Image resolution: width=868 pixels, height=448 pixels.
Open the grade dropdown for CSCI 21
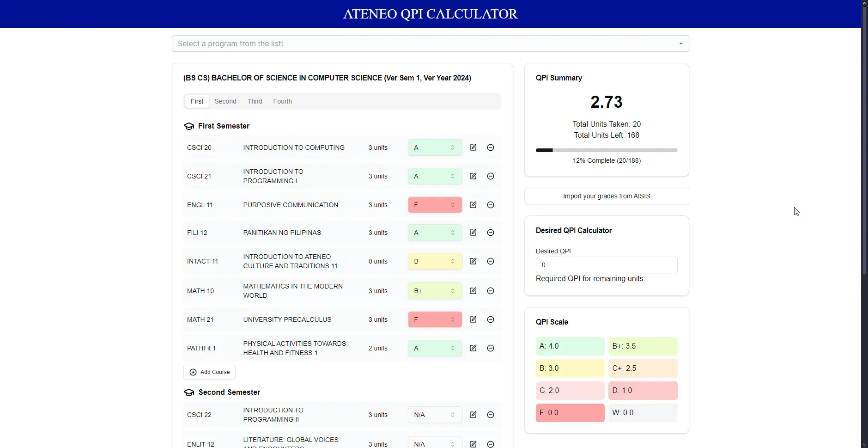point(434,176)
